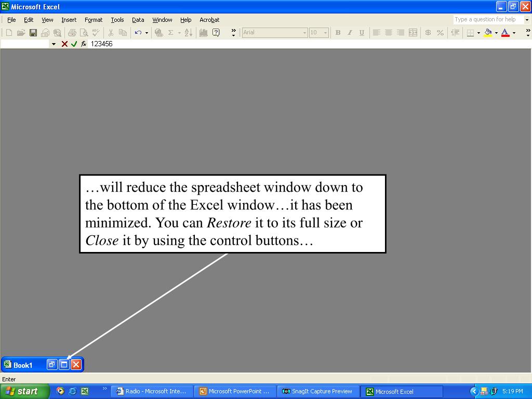Apply yellow Fill Color bucket
This screenshot has height=399, width=532.
point(488,33)
